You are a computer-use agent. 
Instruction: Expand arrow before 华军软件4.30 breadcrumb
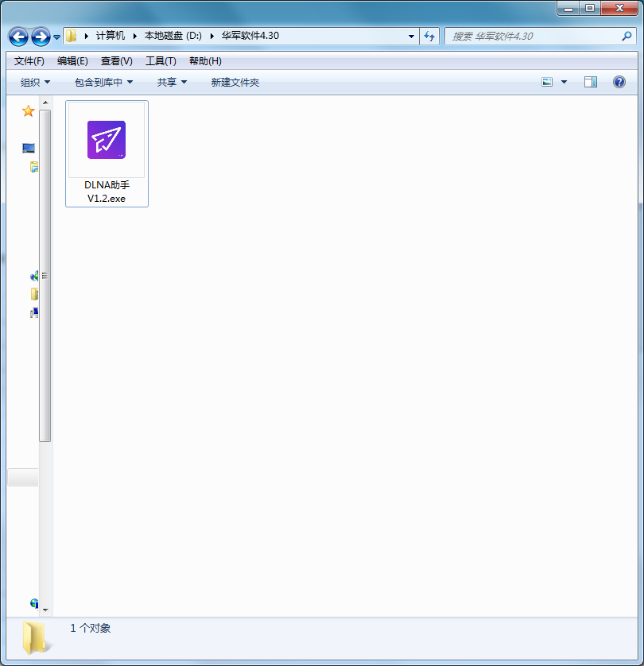coord(211,36)
